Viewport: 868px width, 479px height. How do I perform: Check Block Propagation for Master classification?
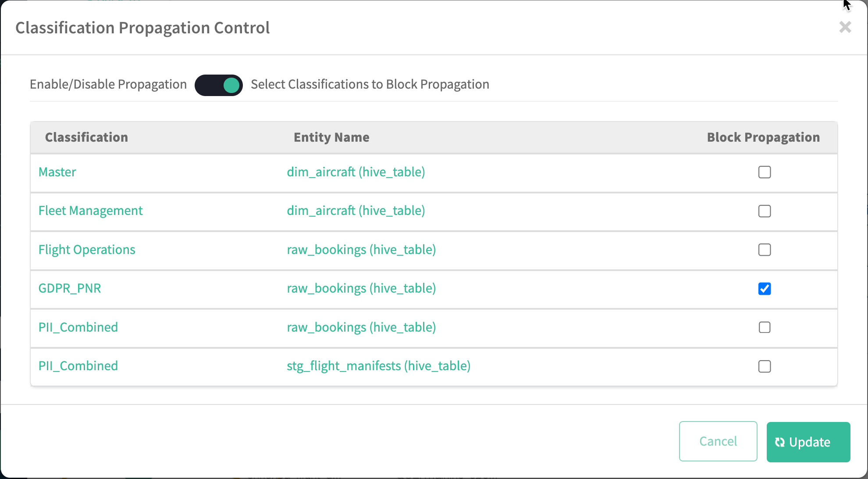coord(764,172)
